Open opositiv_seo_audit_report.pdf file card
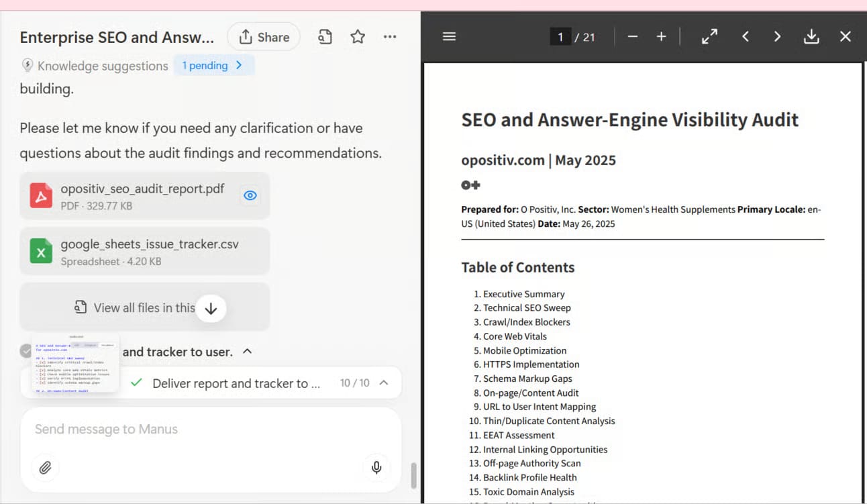The width and height of the screenshot is (867, 504). (x=145, y=196)
